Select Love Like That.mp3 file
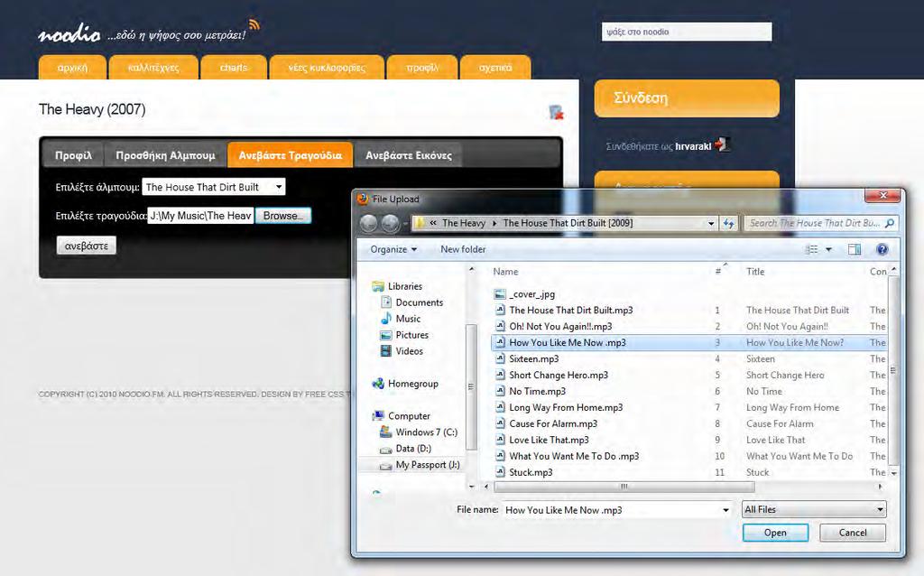 tap(549, 440)
